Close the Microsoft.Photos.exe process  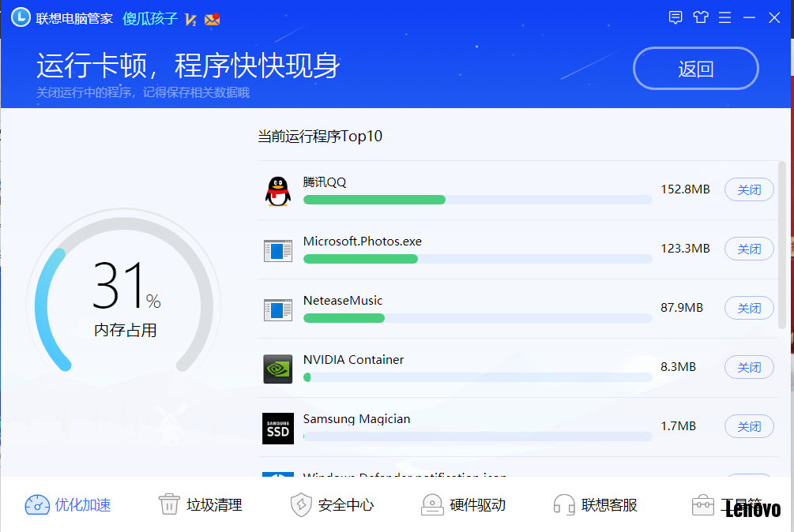coord(748,249)
